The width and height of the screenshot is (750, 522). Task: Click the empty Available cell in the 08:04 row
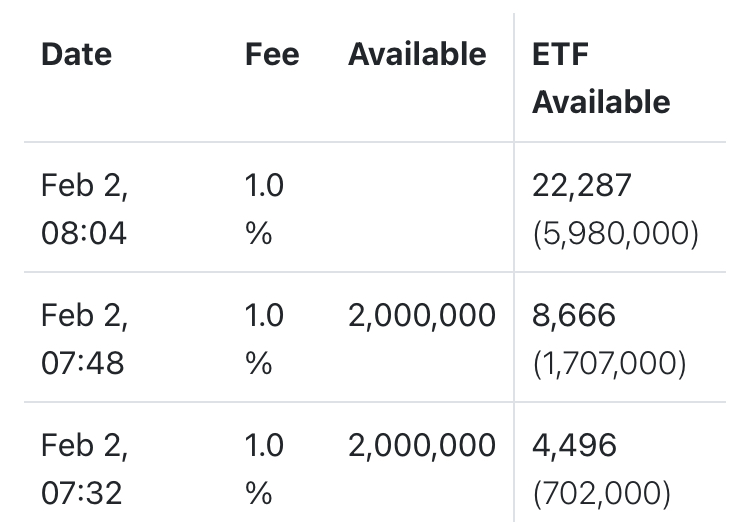420,209
